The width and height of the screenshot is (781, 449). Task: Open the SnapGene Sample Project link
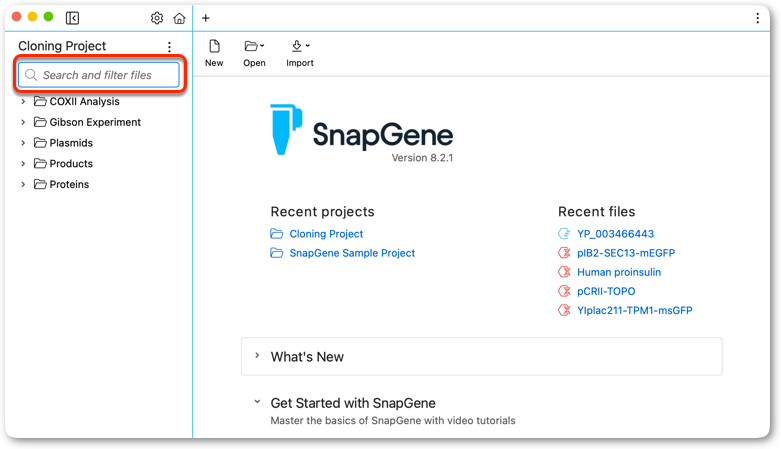(352, 253)
